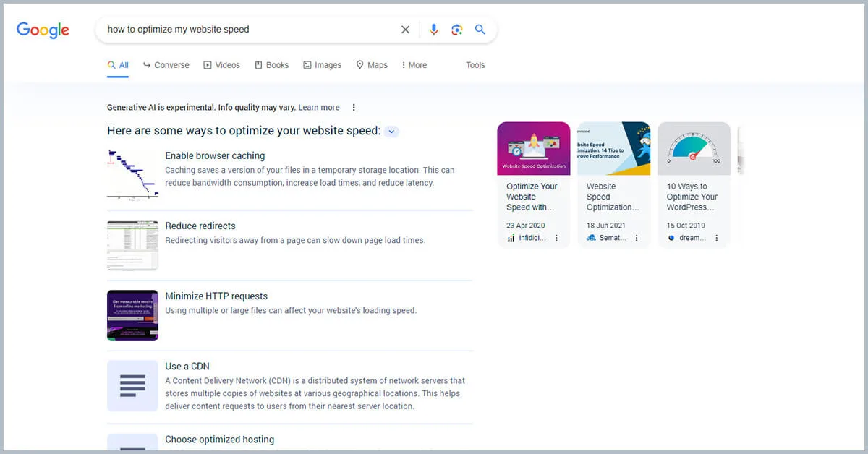Viewport: 868px width, 454px height.
Task: Select the All tab
Action: (118, 65)
